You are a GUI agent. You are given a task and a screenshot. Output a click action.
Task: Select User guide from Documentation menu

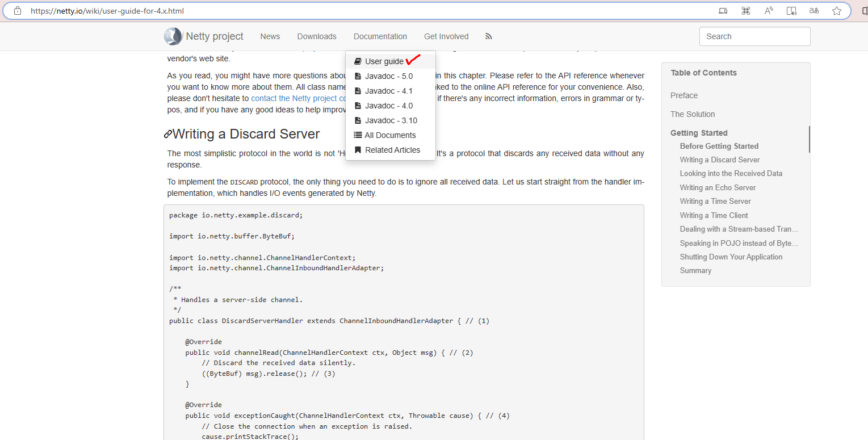(x=391, y=61)
